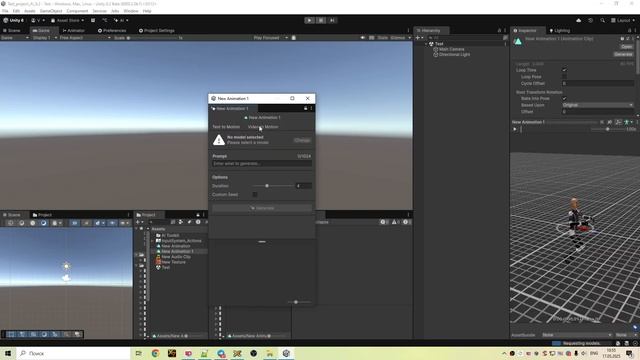Select Directional Light in the Hierarchy
640x360 pixels.
(x=454, y=54)
